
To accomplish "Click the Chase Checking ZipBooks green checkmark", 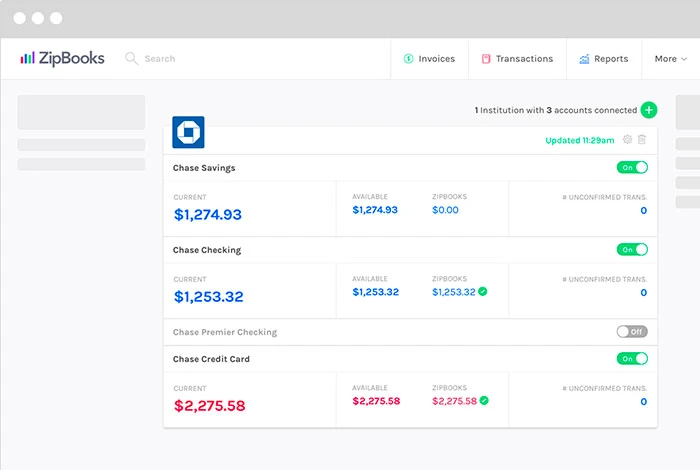I will coord(483,292).
